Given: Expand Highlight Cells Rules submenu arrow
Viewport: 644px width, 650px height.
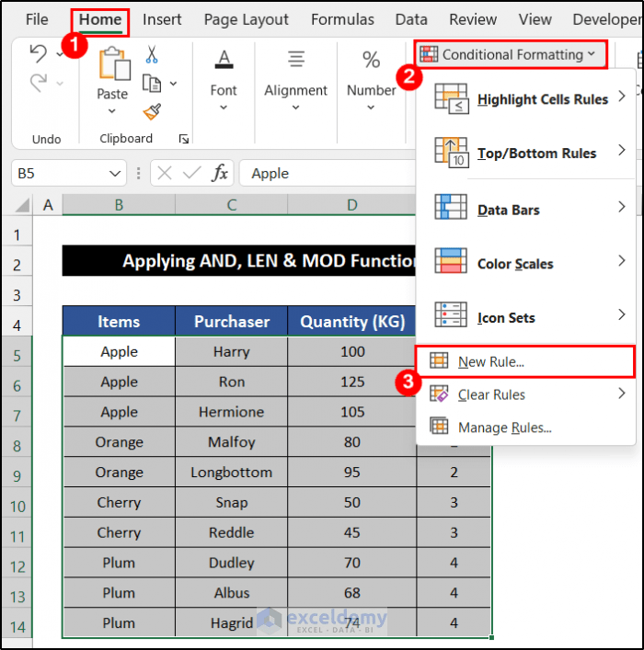Looking at the screenshot, I should pyautogui.click(x=622, y=97).
